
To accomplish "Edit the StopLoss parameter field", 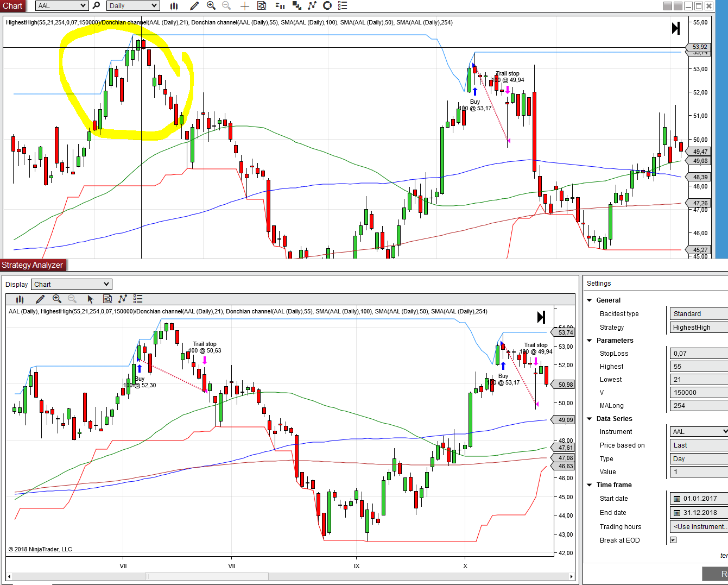I will coord(699,353).
